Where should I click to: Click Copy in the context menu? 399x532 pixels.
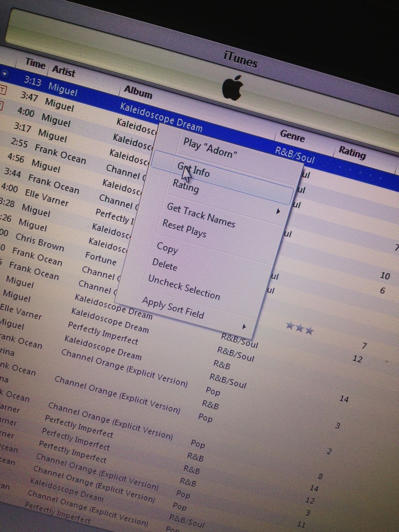[x=167, y=247]
